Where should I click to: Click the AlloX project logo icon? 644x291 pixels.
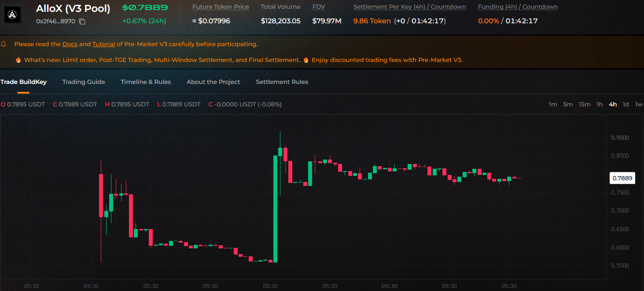pyautogui.click(x=12, y=15)
